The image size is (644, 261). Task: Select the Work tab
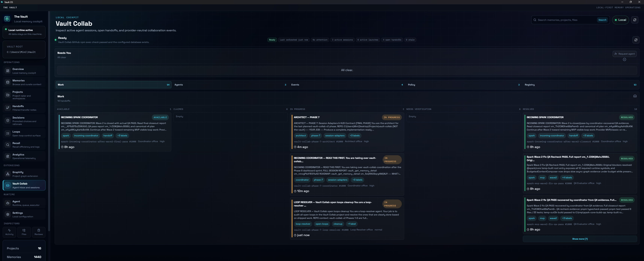(x=113, y=85)
